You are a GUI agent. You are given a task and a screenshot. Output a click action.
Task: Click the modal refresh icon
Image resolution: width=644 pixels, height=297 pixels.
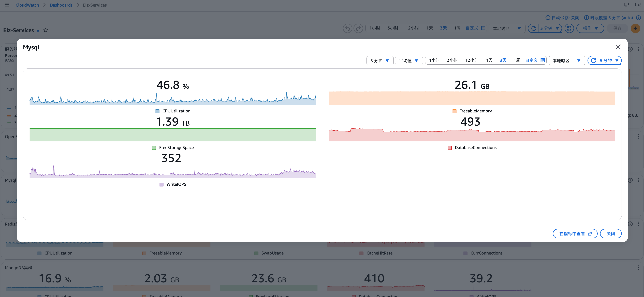[x=593, y=61]
